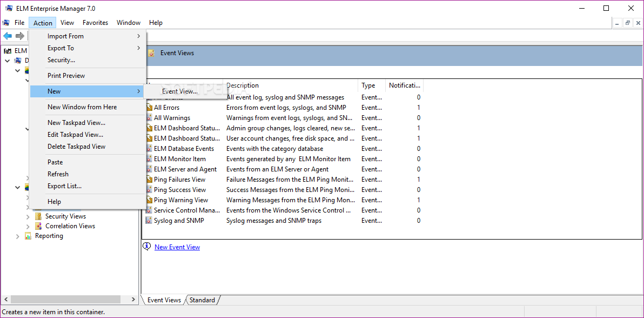Image resolution: width=644 pixels, height=318 pixels.
Task: Expand the Correlation Views tree node
Action: (28, 226)
